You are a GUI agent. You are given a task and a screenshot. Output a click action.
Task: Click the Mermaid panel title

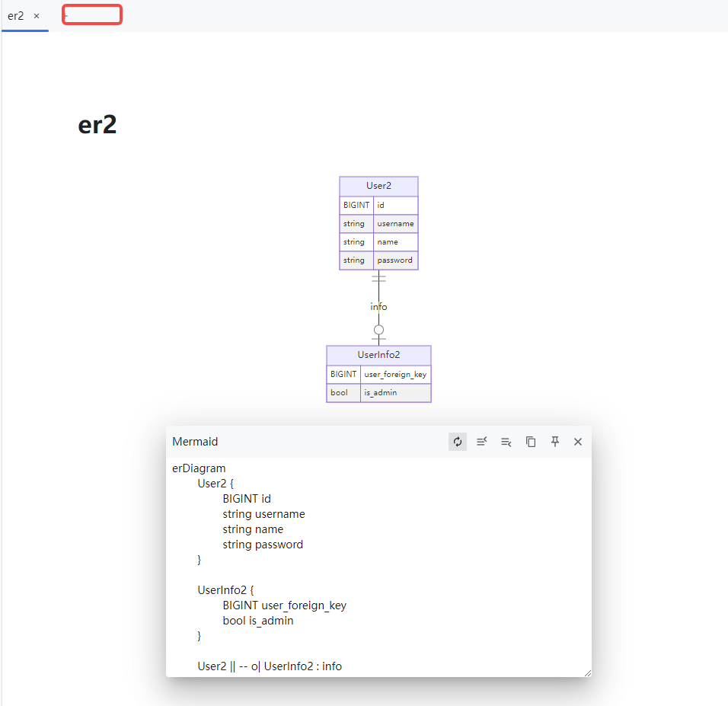tap(194, 442)
